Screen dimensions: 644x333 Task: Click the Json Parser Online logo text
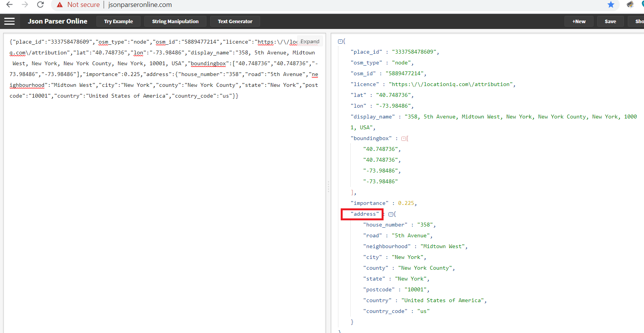[57, 21]
